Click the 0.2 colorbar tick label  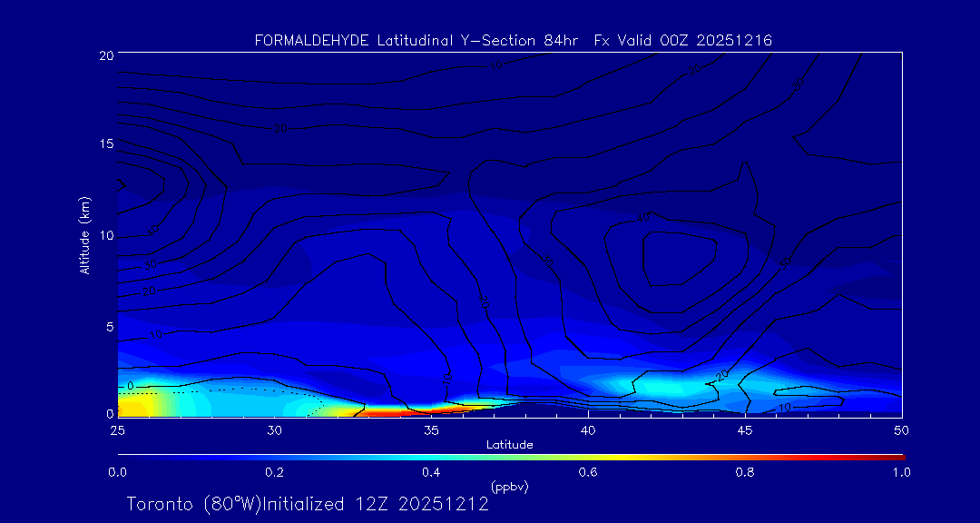(x=274, y=472)
